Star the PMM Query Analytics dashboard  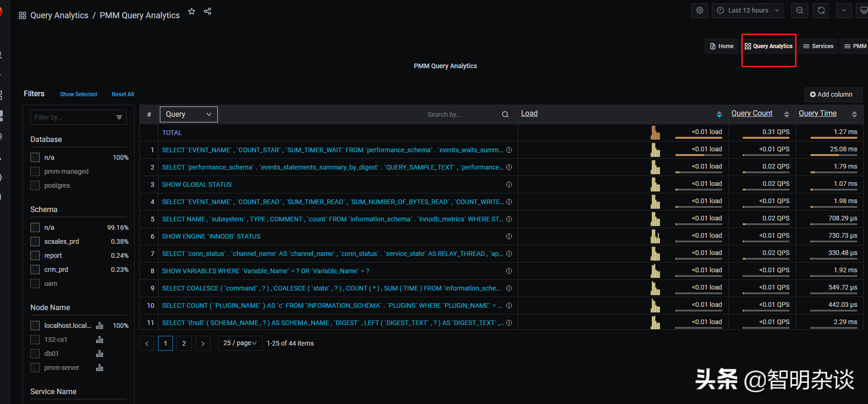click(192, 11)
